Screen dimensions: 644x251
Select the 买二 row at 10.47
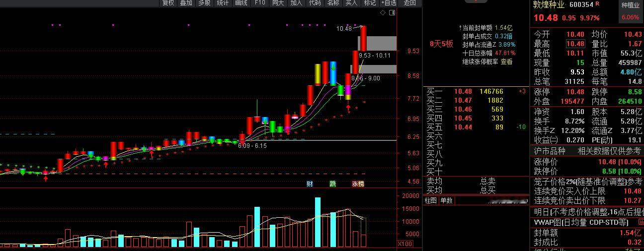tap(476, 100)
